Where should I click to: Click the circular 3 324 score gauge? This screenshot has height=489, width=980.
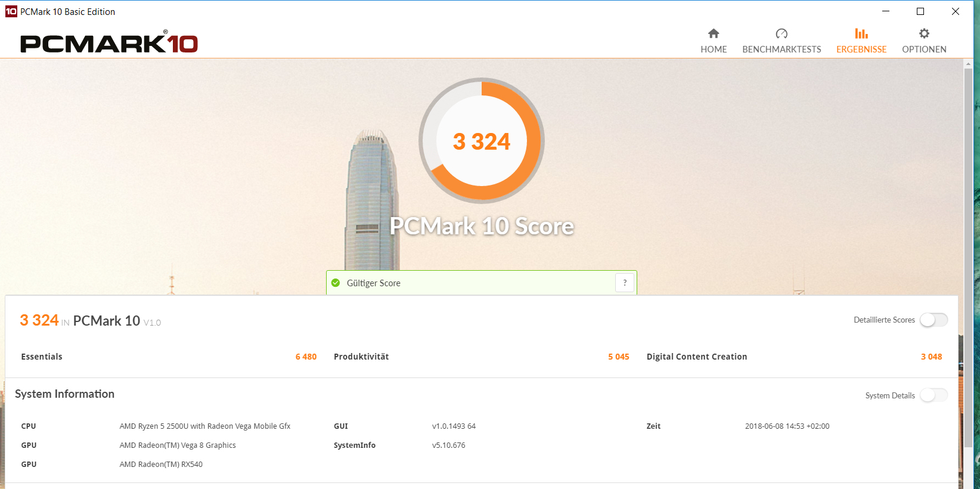coord(482,141)
